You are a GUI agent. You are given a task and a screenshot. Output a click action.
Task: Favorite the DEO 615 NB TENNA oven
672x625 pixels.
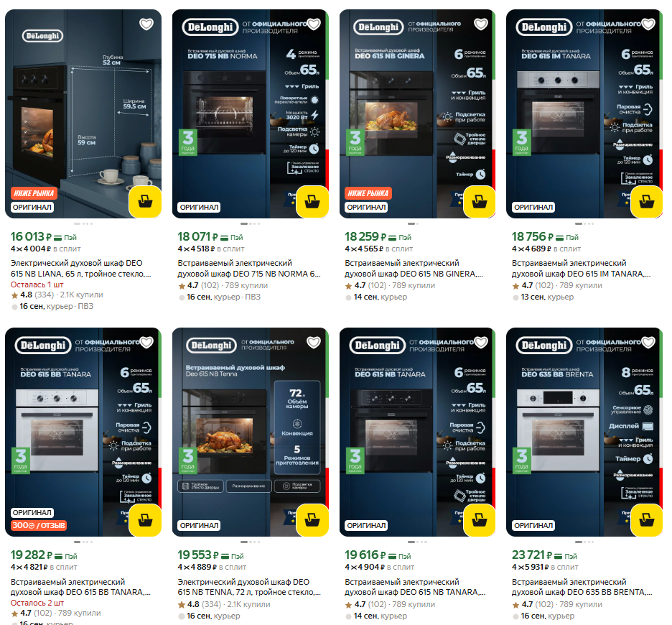tap(314, 342)
